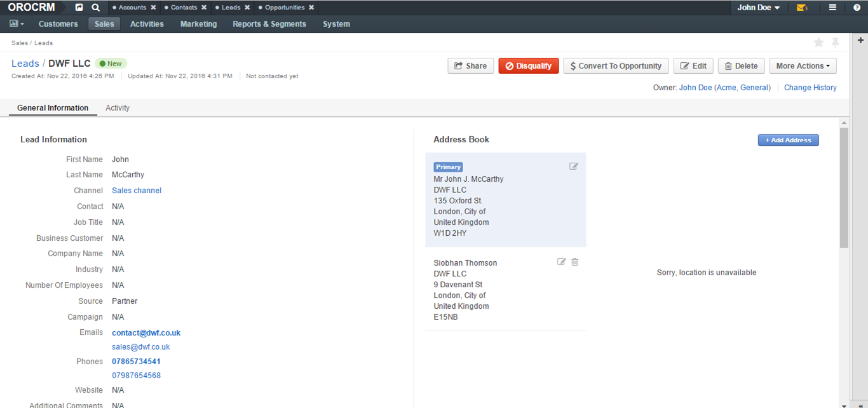
Task: Open the dashboards chart icon menu
Action: coord(17,24)
